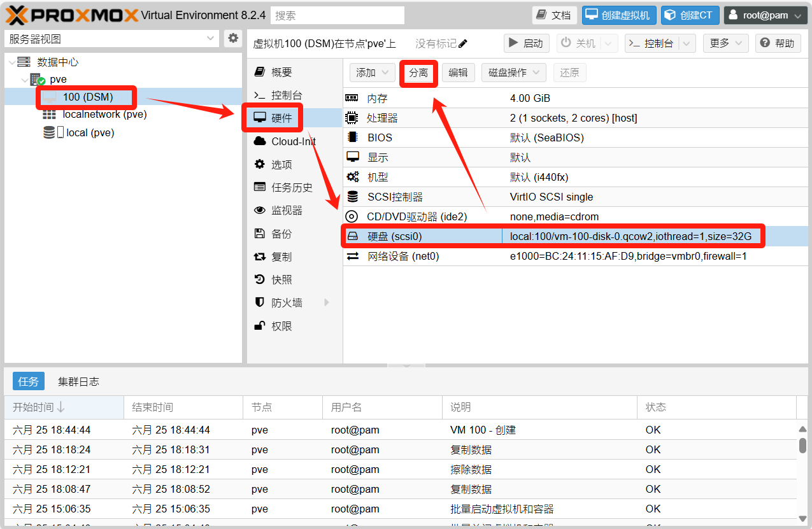Click the 编辑 edit button
This screenshot has height=529, width=812.
click(x=458, y=73)
